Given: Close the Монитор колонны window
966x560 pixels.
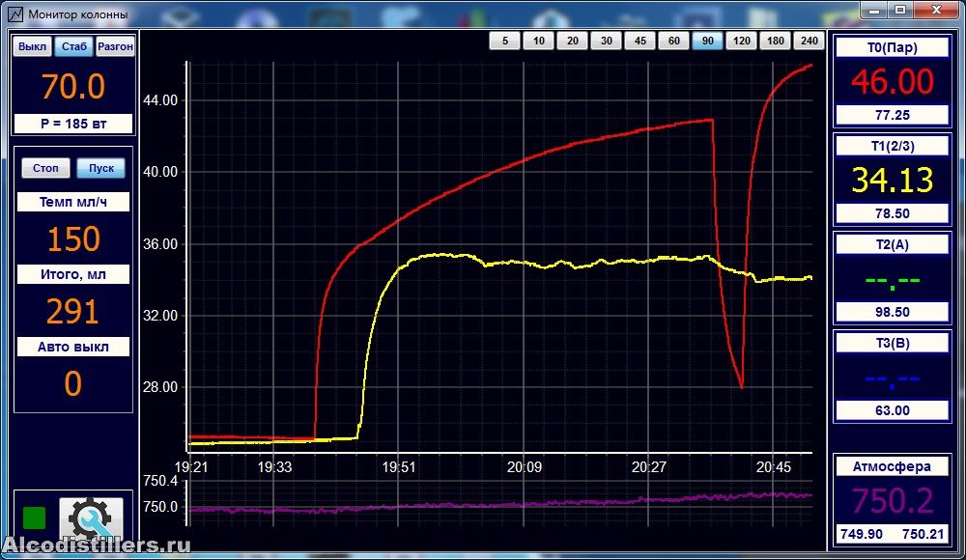Looking at the screenshot, I should tap(936, 10).
